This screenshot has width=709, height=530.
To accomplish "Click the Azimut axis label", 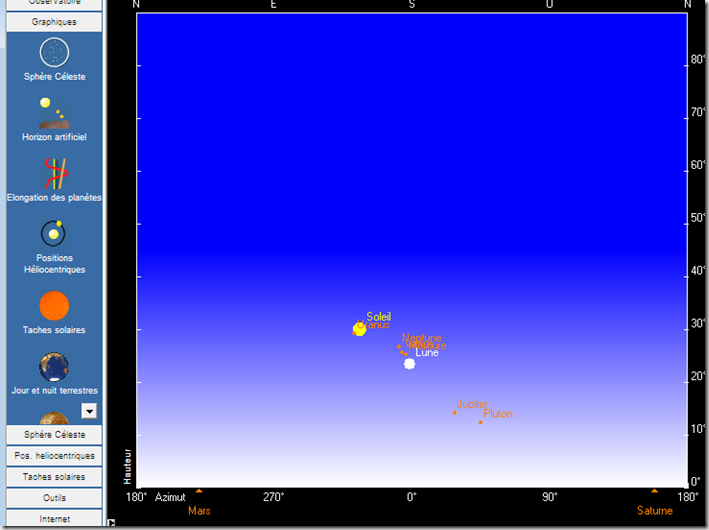I will click(170, 497).
